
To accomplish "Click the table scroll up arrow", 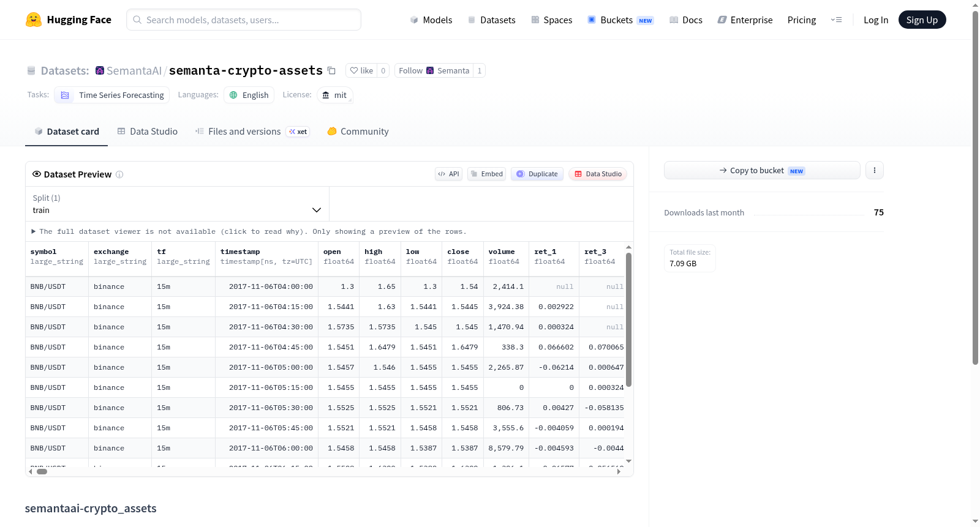I will pyautogui.click(x=628, y=247).
